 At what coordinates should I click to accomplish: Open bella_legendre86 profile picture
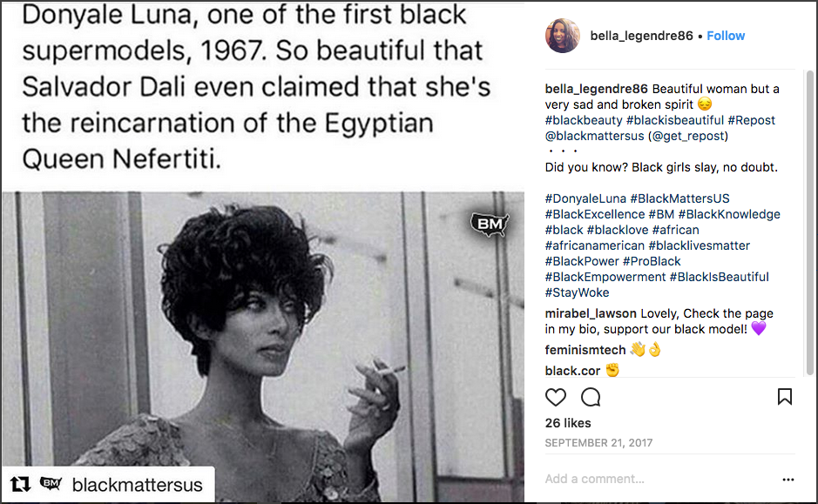(x=563, y=36)
